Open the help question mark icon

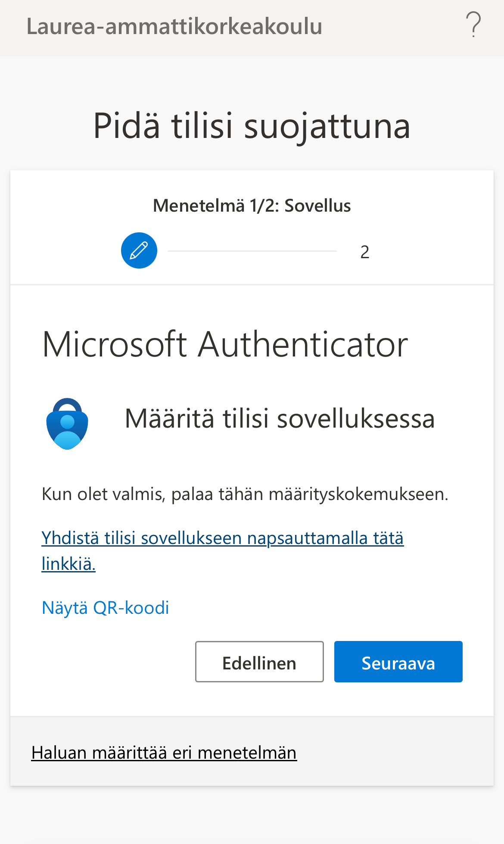pyautogui.click(x=473, y=25)
